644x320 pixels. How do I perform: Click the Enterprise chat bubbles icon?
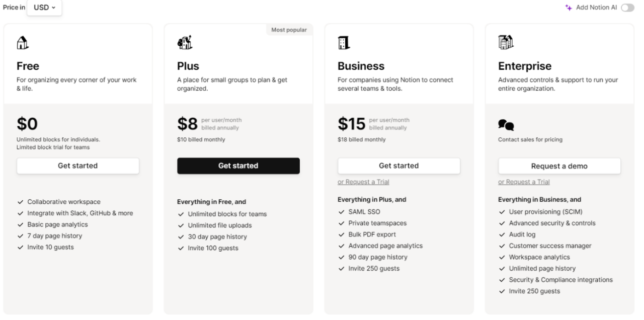tap(506, 125)
